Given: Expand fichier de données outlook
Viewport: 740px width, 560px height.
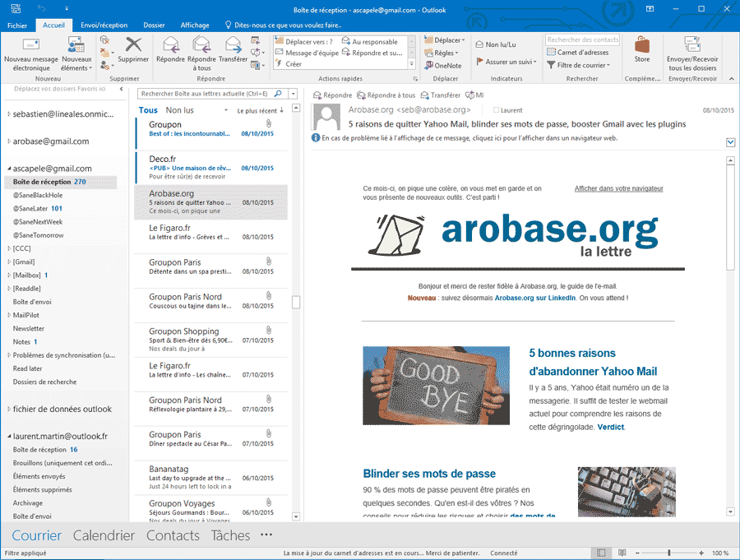Looking at the screenshot, I should [x=9, y=409].
